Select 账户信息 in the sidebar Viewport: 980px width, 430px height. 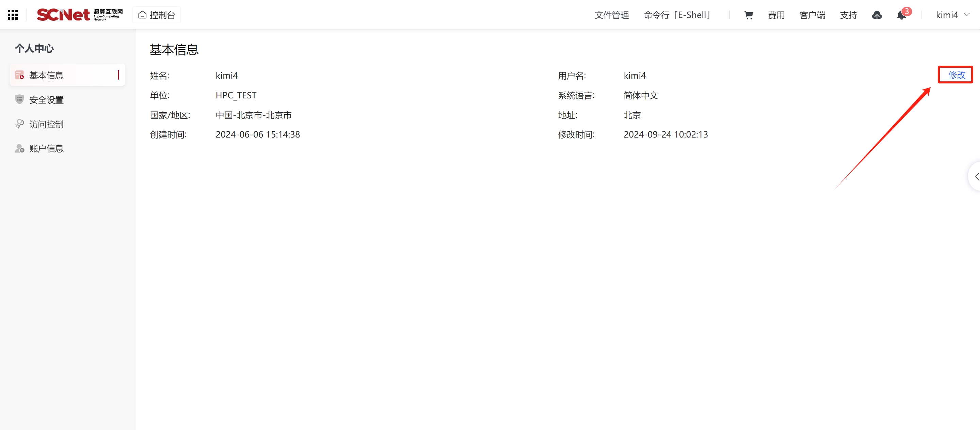[x=46, y=148]
